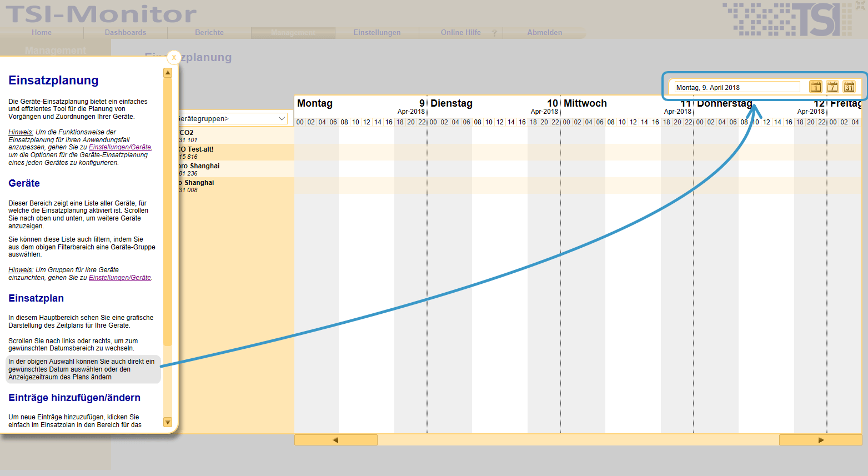Switch calendar to one-day view
Image resolution: width=868 pixels, height=476 pixels.
pos(815,87)
